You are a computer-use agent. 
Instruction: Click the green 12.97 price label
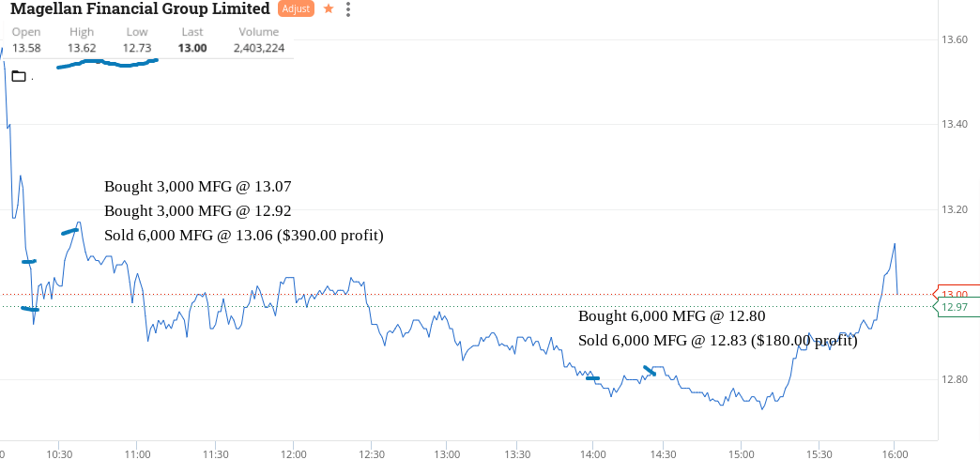956,306
